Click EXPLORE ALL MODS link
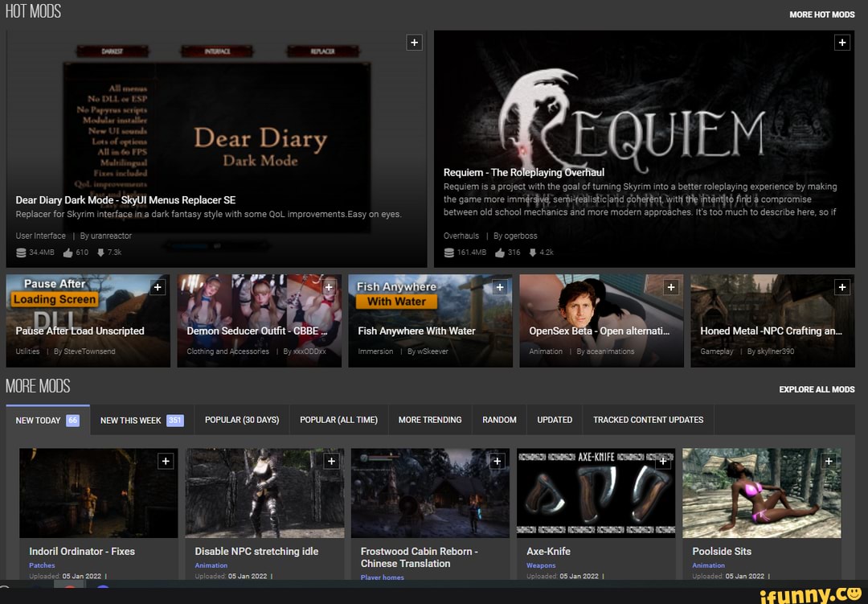 [817, 389]
